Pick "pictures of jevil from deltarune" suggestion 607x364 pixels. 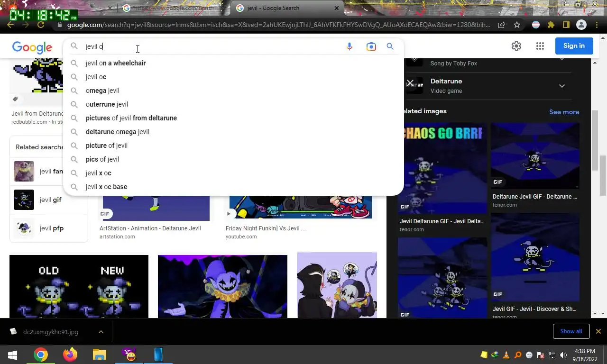pyautogui.click(x=233, y=118)
